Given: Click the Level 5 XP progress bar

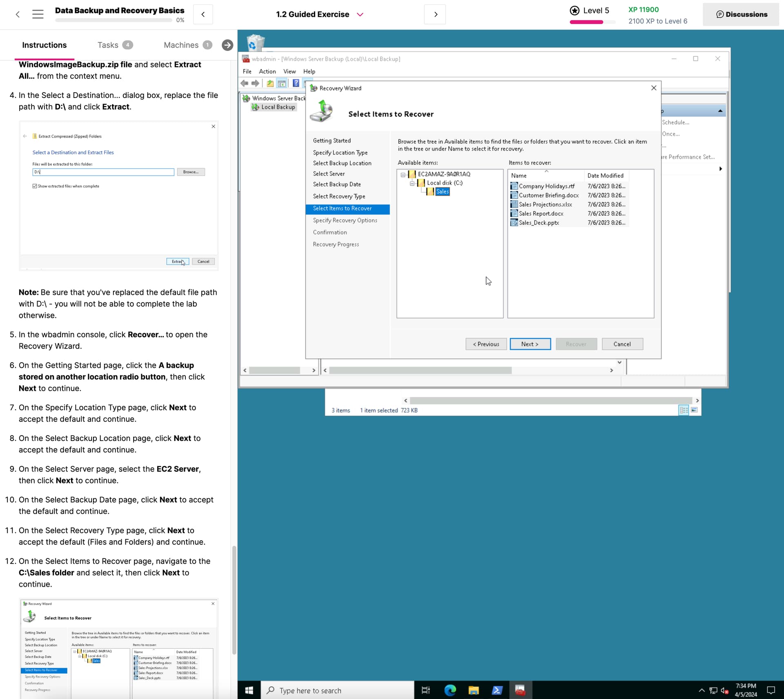Looking at the screenshot, I should click(592, 22).
